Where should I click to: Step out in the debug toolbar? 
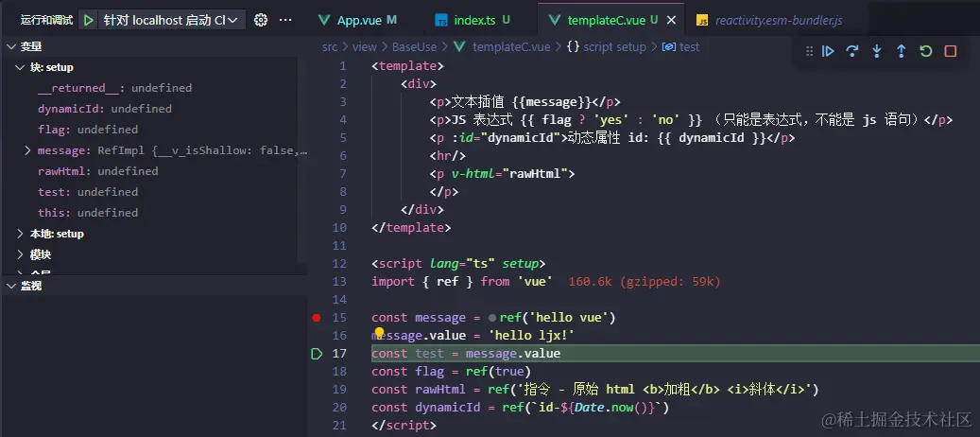click(902, 51)
